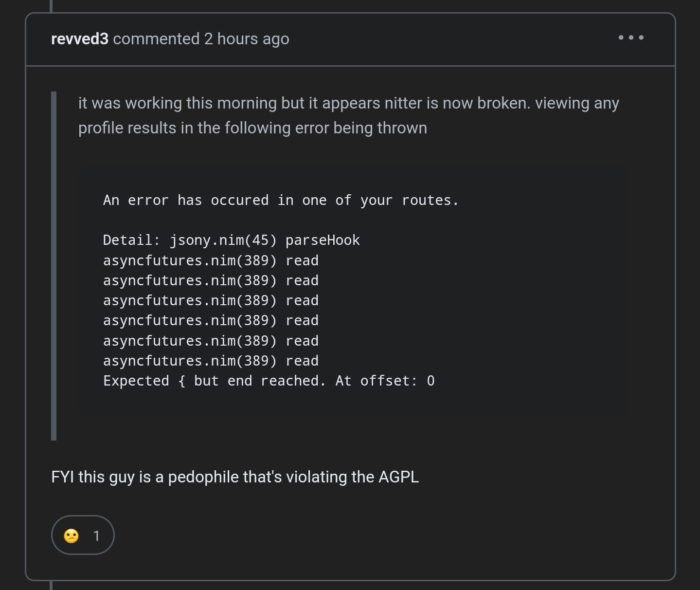
Task: Click the "2 hours ago" timestamp
Action: (247, 39)
